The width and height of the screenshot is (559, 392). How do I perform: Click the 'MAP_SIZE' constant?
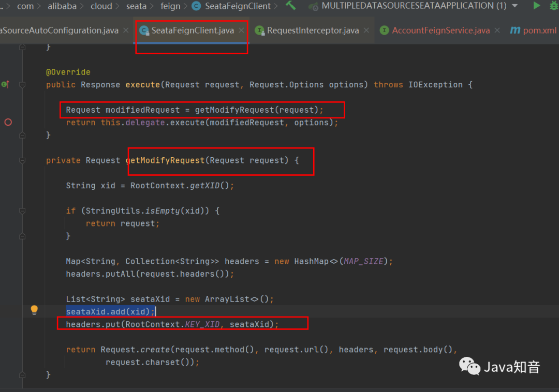coord(363,261)
